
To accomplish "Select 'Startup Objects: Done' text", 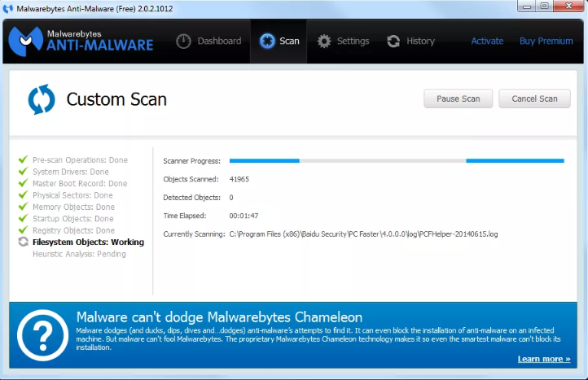I will [x=73, y=219].
